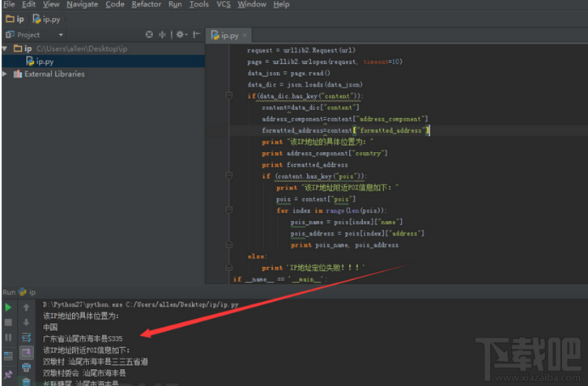Open the Refactor menu
Image resolution: width=588 pixels, height=386 pixels.
click(x=147, y=5)
